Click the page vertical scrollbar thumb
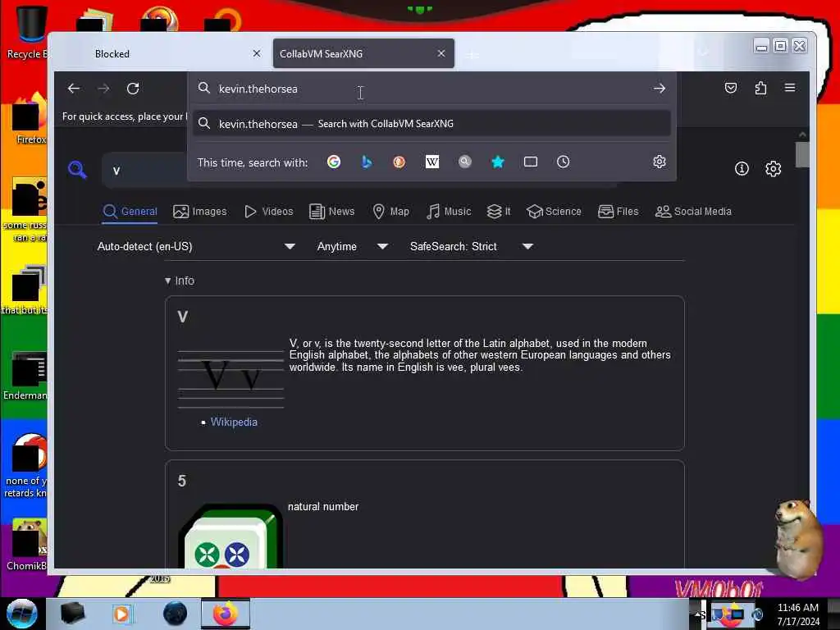Screen dimensions: 840x630 802,155
